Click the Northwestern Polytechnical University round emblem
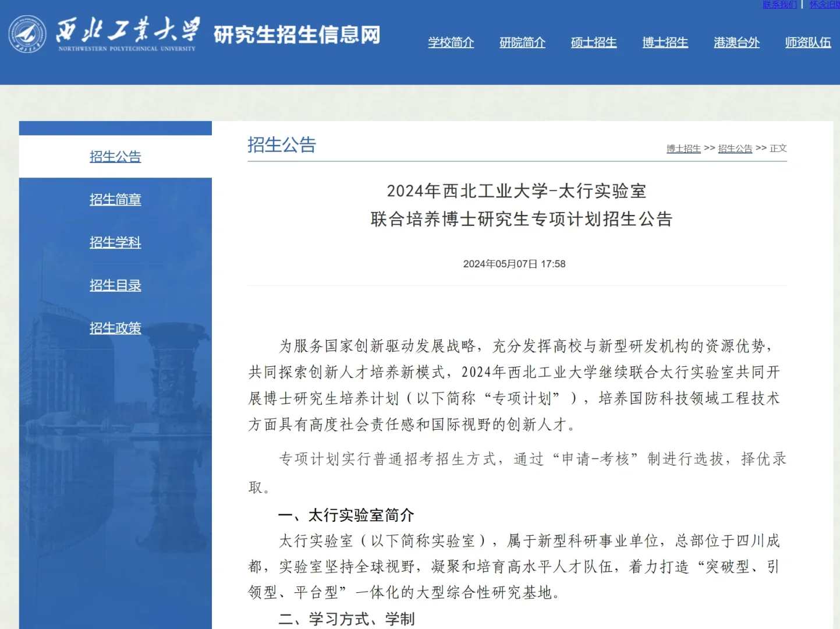 27,34
